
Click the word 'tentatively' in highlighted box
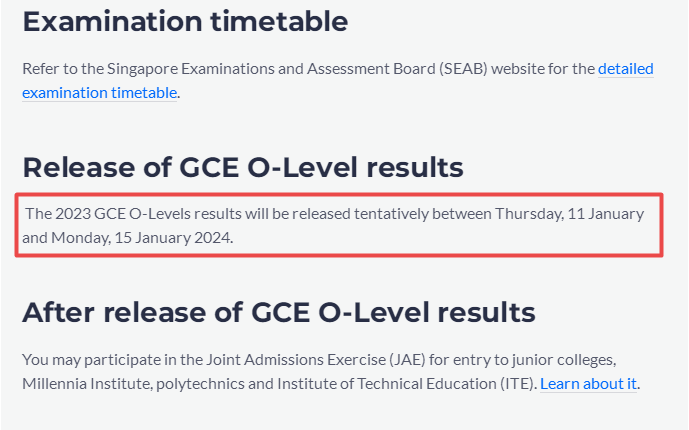(x=391, y=214)
